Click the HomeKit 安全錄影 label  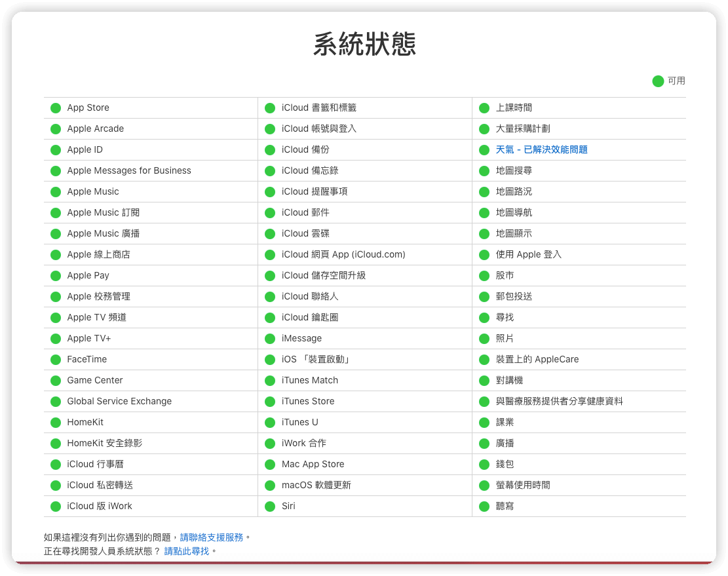104,443
